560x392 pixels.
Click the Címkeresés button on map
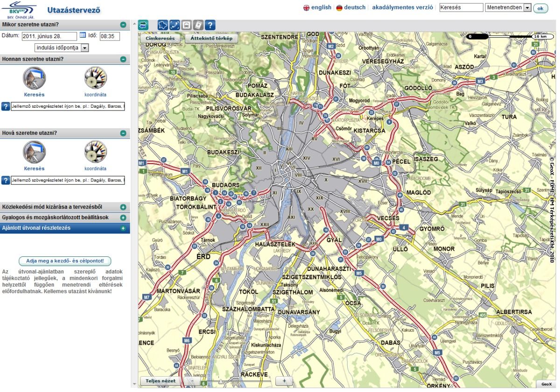coord(160,39)
